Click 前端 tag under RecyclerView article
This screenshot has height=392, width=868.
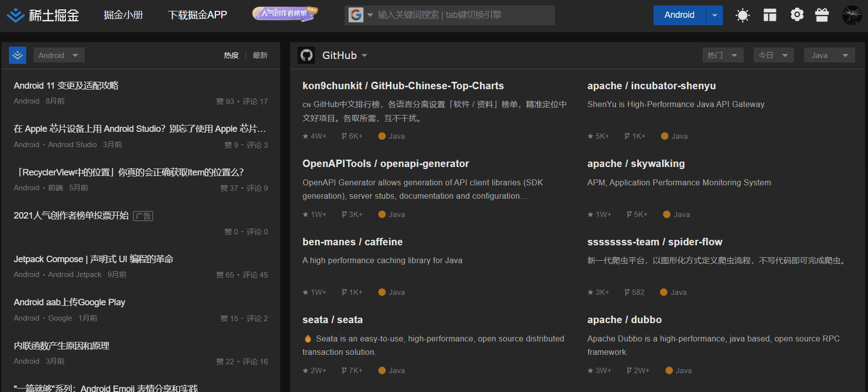55,188
